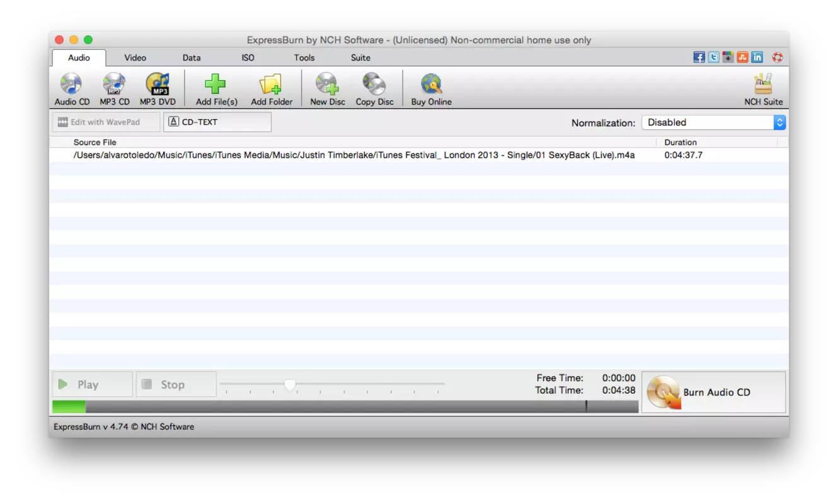
Task: Click Burn Audio CD
Action: click(714, 392)
